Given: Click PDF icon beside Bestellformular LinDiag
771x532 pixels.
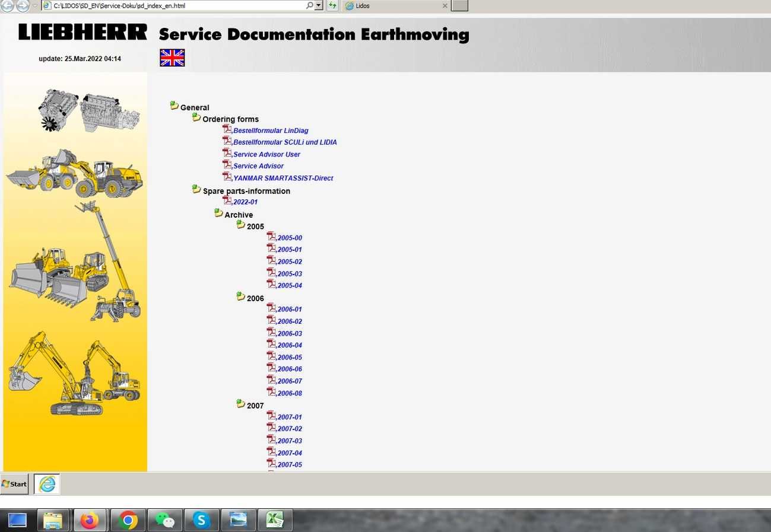Looking at the screenshot, I should point(227,129).
